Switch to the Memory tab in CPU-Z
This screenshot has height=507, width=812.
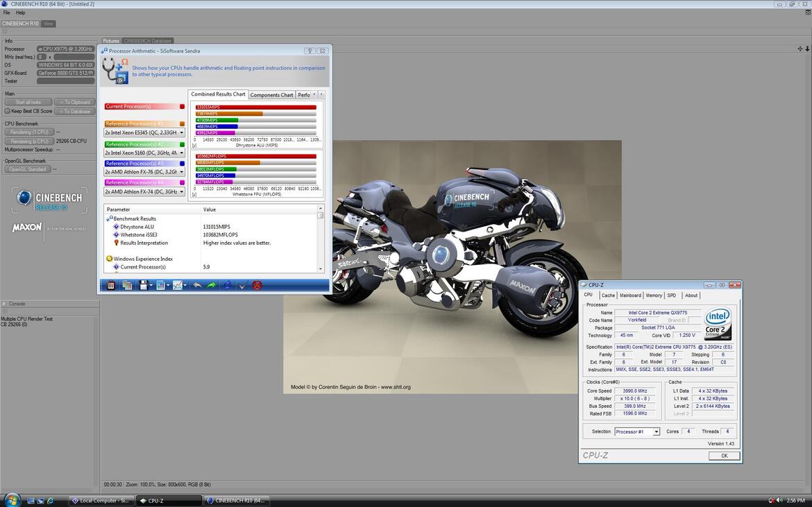coord(654,295)
